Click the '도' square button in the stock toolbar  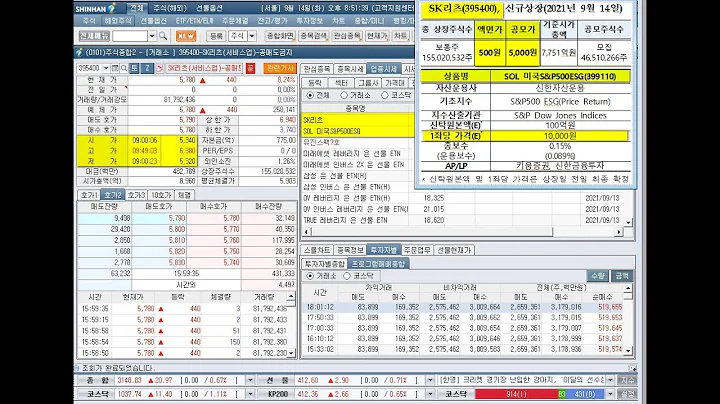(x=134, y=68)
